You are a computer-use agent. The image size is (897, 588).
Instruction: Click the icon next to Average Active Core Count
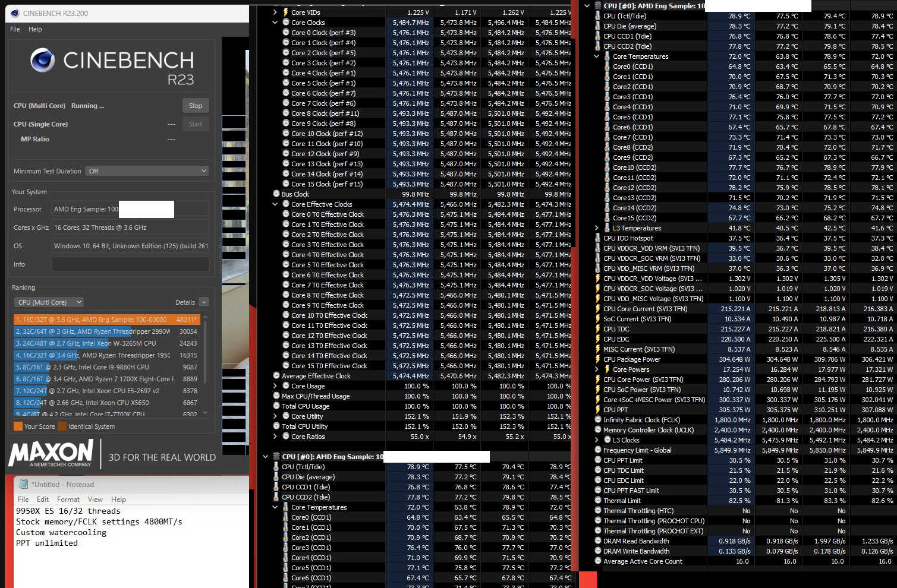[x=598, y=561]
